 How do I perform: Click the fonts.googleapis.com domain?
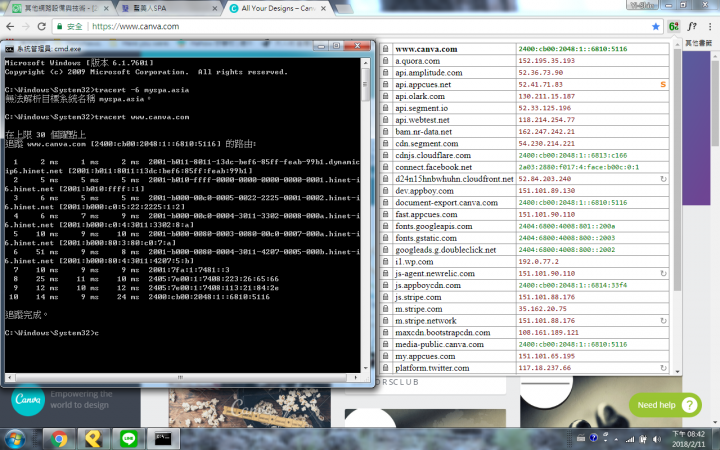click(433, 226)
